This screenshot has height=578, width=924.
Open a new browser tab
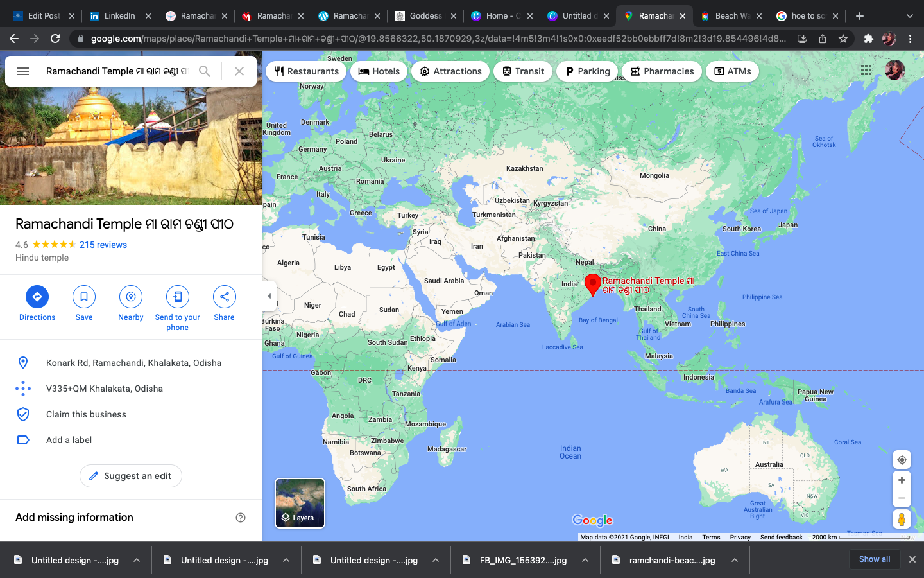[860, 16]
